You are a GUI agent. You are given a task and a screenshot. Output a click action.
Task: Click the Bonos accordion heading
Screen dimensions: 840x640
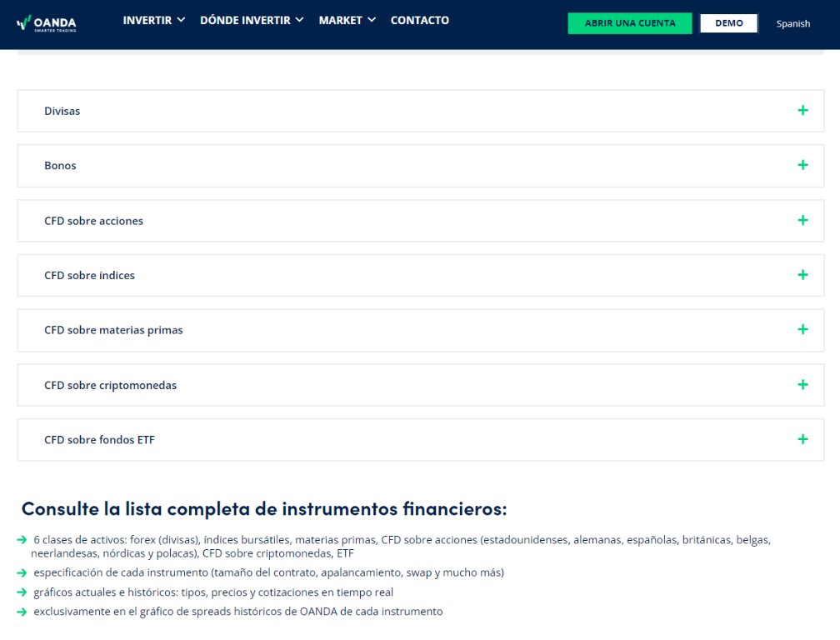(60, 165)
